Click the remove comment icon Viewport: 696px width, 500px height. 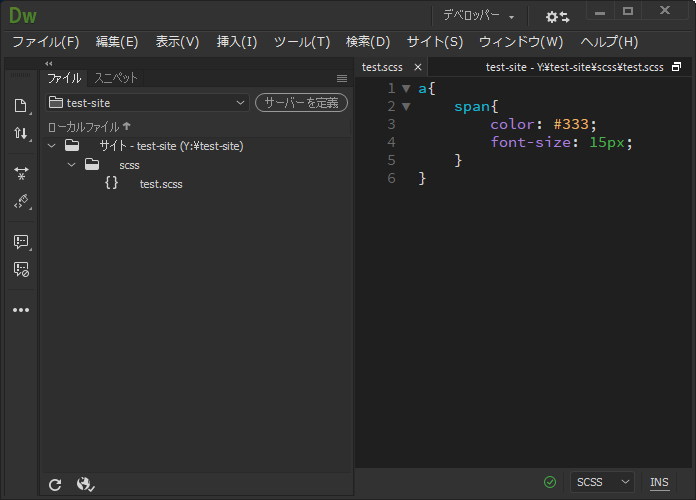(x=21, y=269)
